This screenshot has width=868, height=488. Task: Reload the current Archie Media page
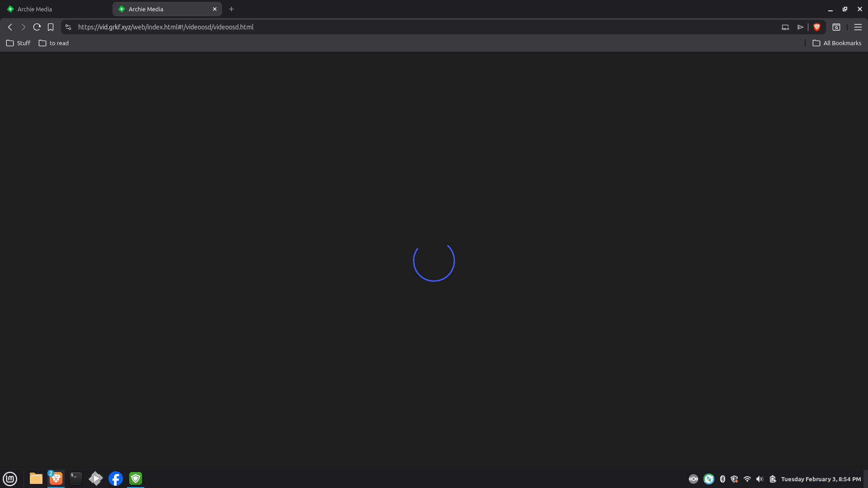click(x=37, y=27)
